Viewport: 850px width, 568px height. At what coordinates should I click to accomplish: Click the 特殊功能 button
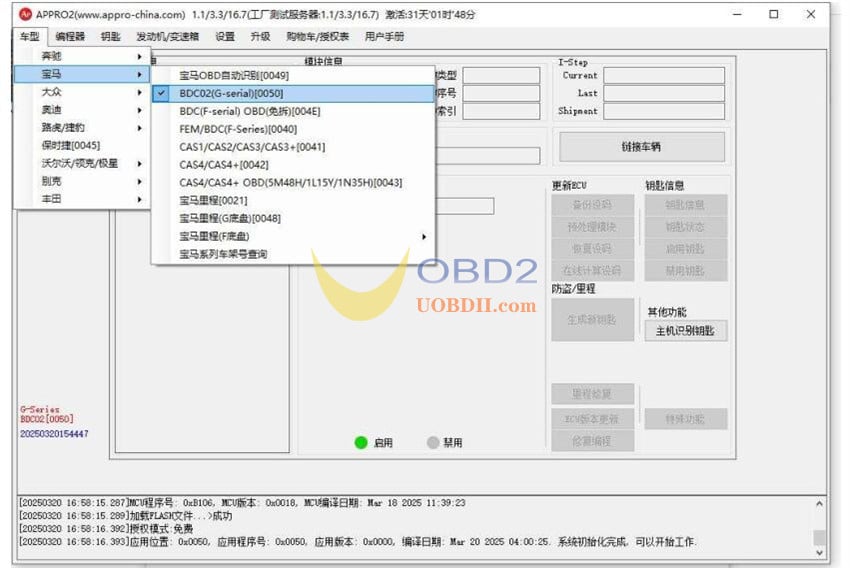(686, 419)
